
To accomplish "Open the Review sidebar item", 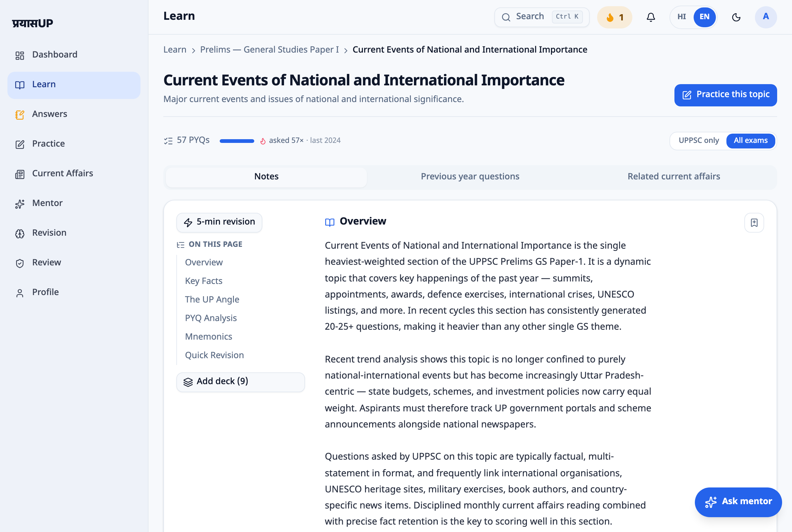I will click(x=74, y=263).
